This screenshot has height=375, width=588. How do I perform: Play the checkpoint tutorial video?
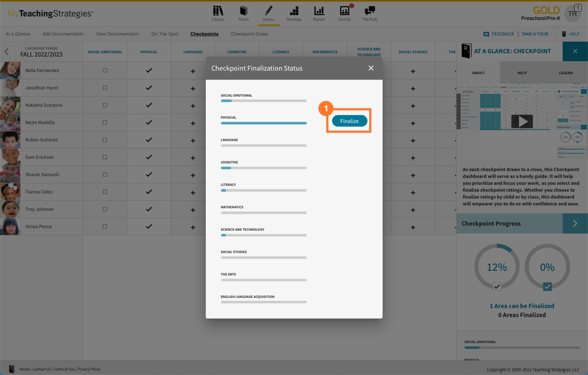(x=522, y=122)
